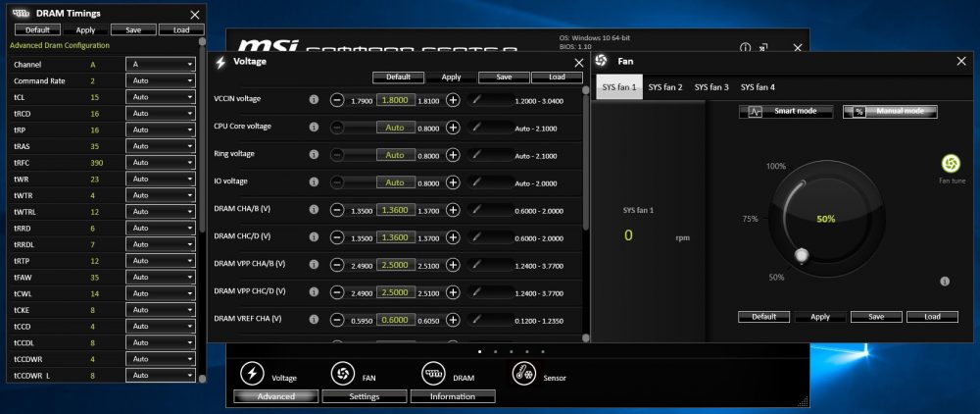Screen dimensions: 980x414
Task: Open the tWR dropdown
Action: click(x=161, y=179)
